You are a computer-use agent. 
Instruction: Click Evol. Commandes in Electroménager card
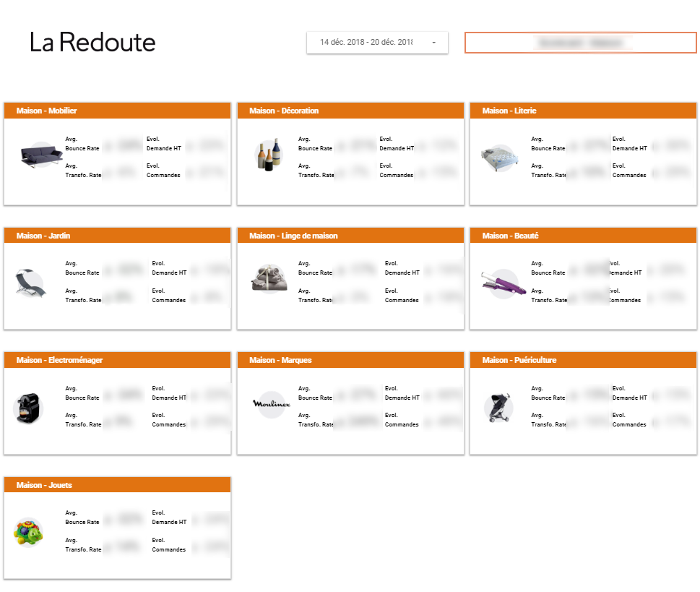click(x=169, y=420)
